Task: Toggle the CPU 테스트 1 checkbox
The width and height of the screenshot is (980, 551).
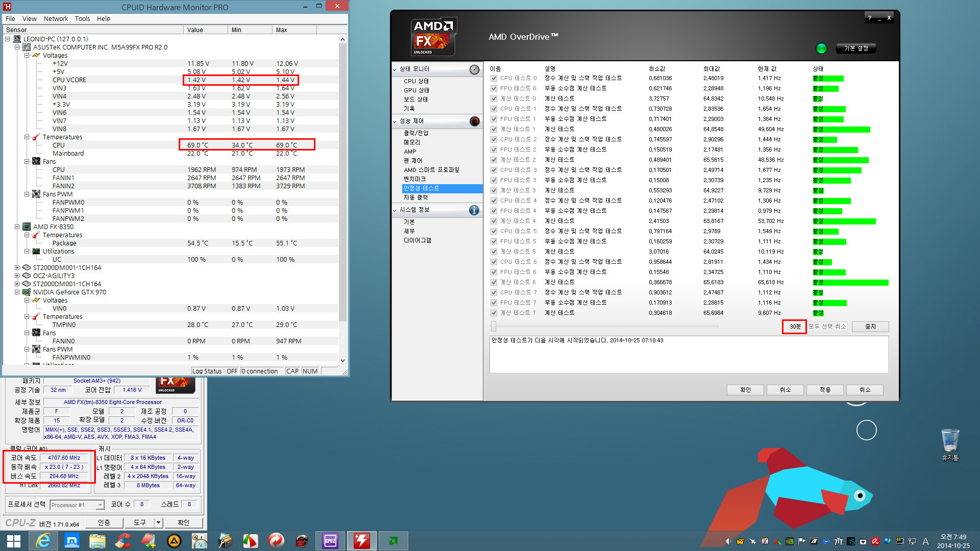Action: point(494,109)
